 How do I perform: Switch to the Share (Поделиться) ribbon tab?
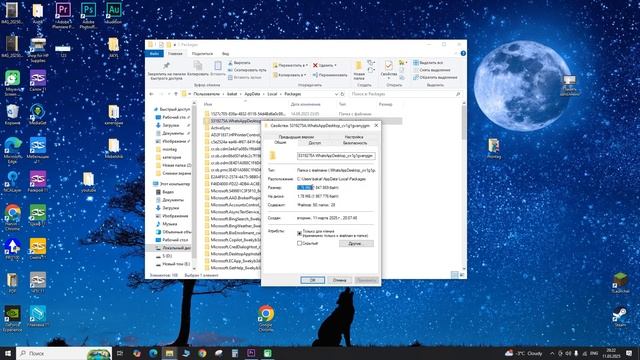click(202, 53)
